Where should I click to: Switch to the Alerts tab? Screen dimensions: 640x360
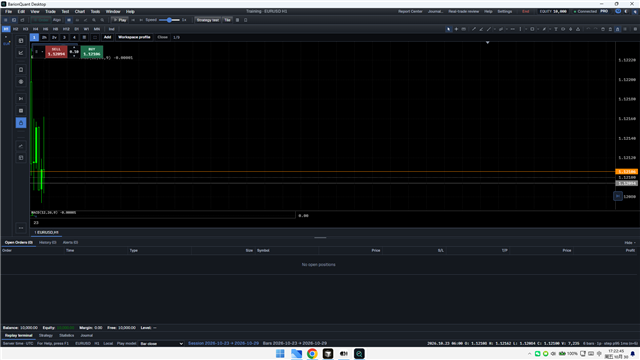click(70, 242)
